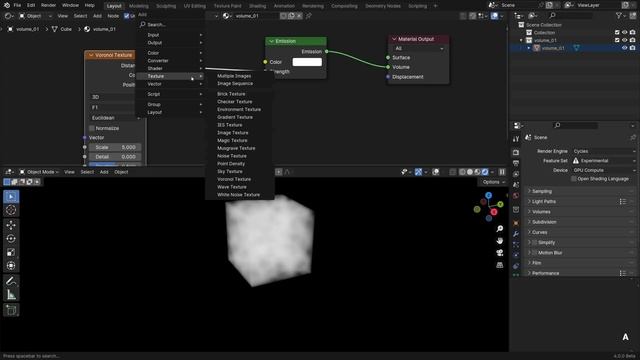Open the Output properties tab
Viewport: 640px width, 360px height.
[516, 163]
